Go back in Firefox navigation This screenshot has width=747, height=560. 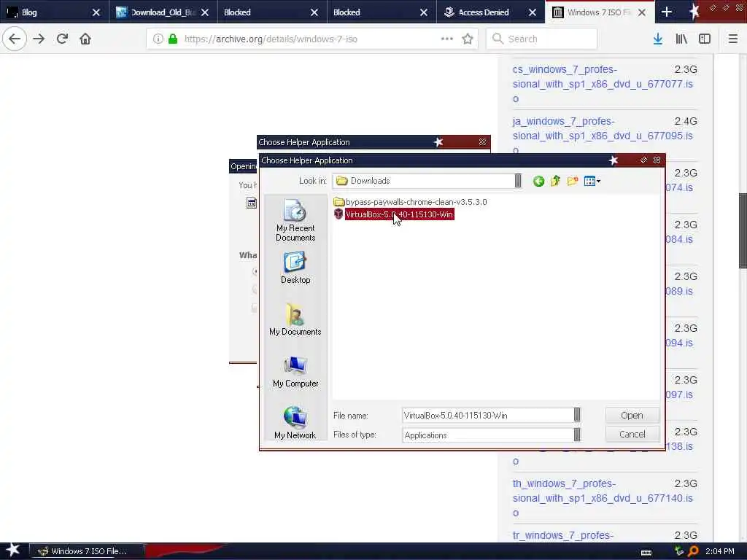click(15, 39)
